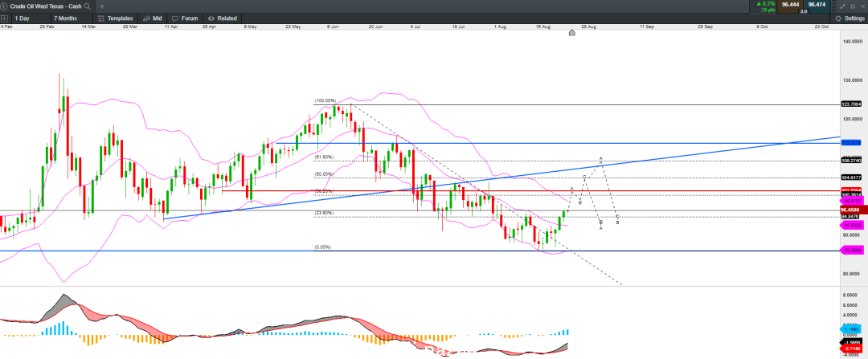Open the chart layout grid icon

point(5,18)
